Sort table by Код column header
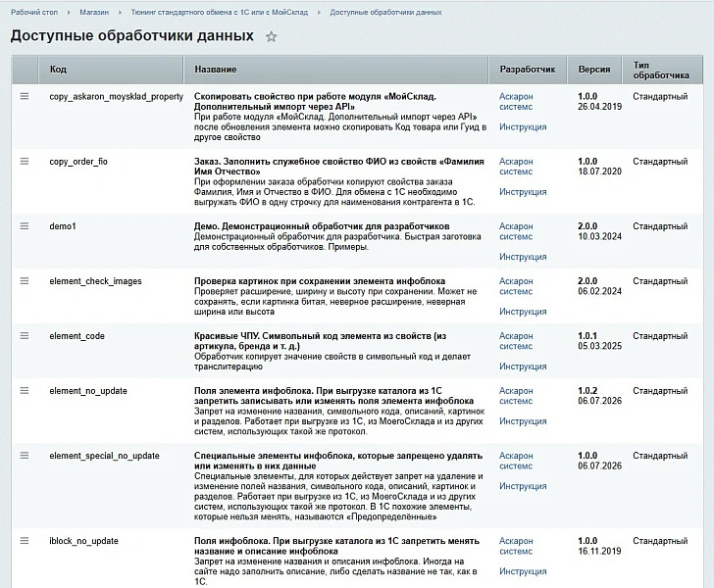Image resolution: width=714 pixels, height=588 pixels. point(111,70)
